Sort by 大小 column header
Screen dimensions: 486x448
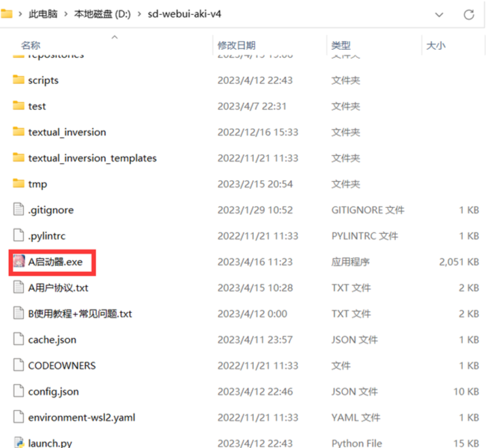coord(435,46)
